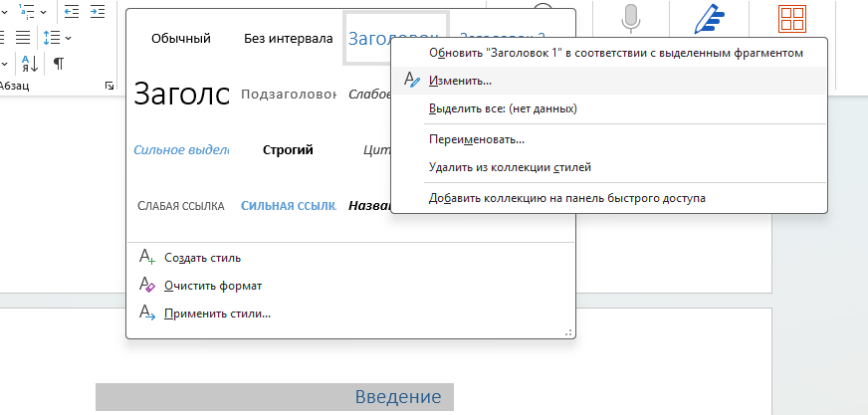The image size is (868, 415).
Task: Apply the СЛАБАЯ ССЫЛКА style
Action: click(x=181, y=206)
